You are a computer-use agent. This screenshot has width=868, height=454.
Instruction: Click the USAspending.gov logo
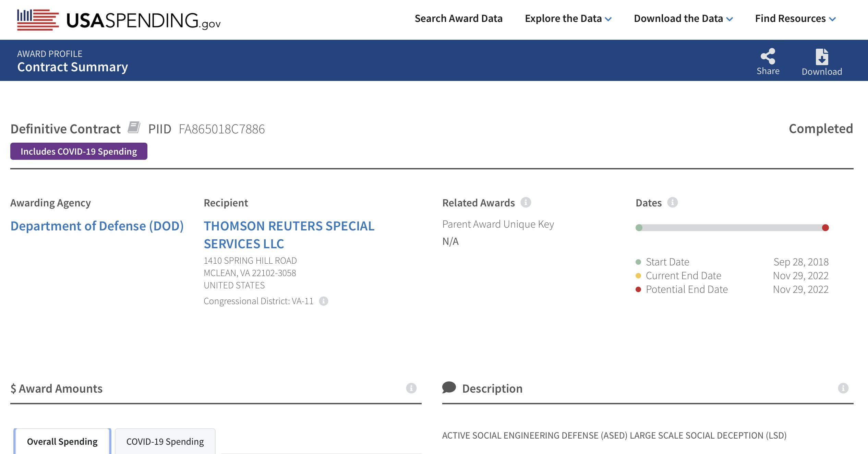tap(119, 20)
